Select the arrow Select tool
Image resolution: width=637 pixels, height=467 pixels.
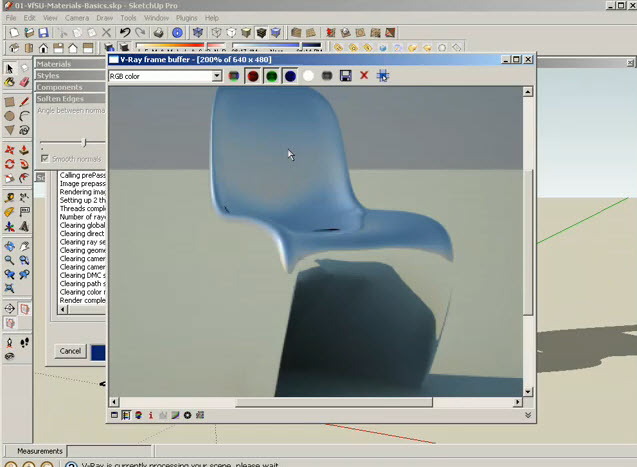pos(10,68)
